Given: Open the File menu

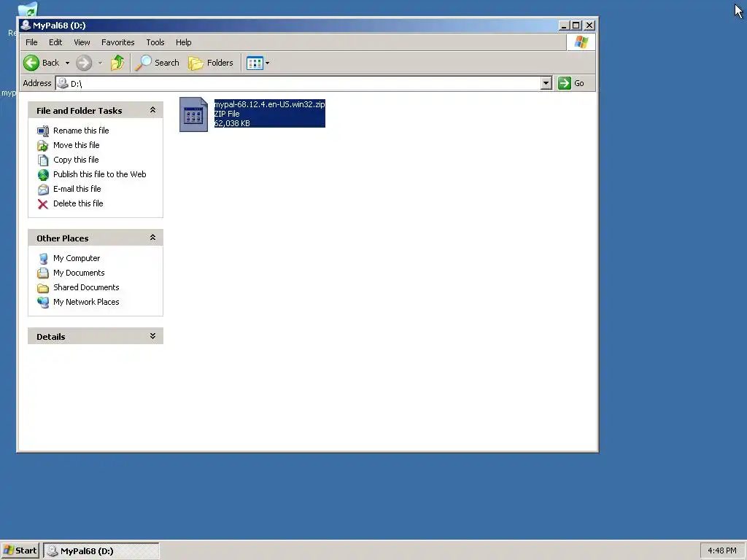Looking at the screenshot, I should point(31,42).
